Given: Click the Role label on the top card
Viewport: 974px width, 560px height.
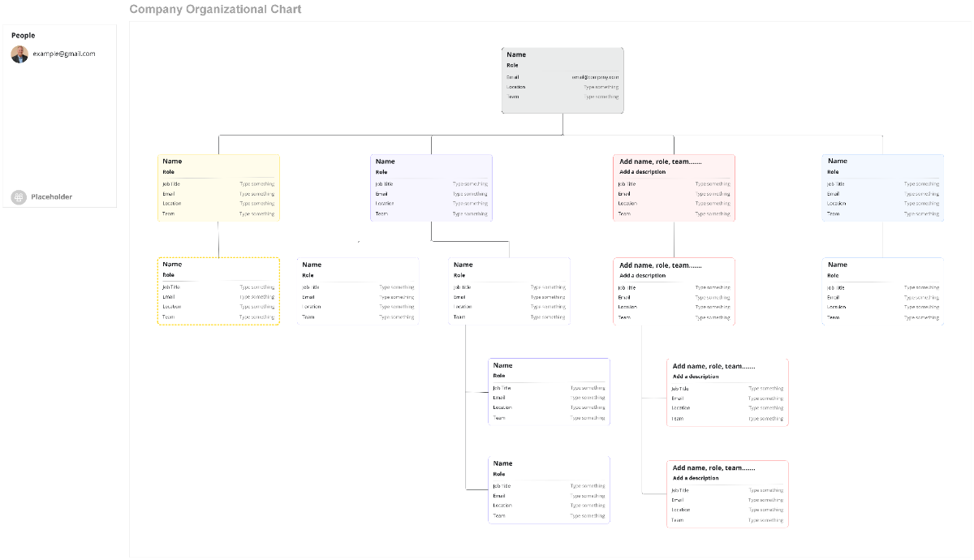Looking at the screenshot, I should 513,63.
